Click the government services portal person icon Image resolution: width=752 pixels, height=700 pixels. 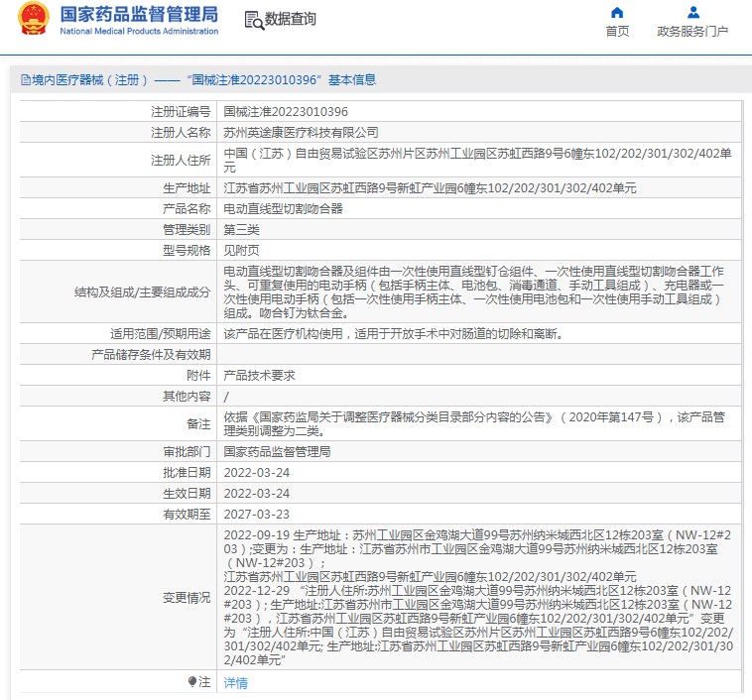point(693,13)
